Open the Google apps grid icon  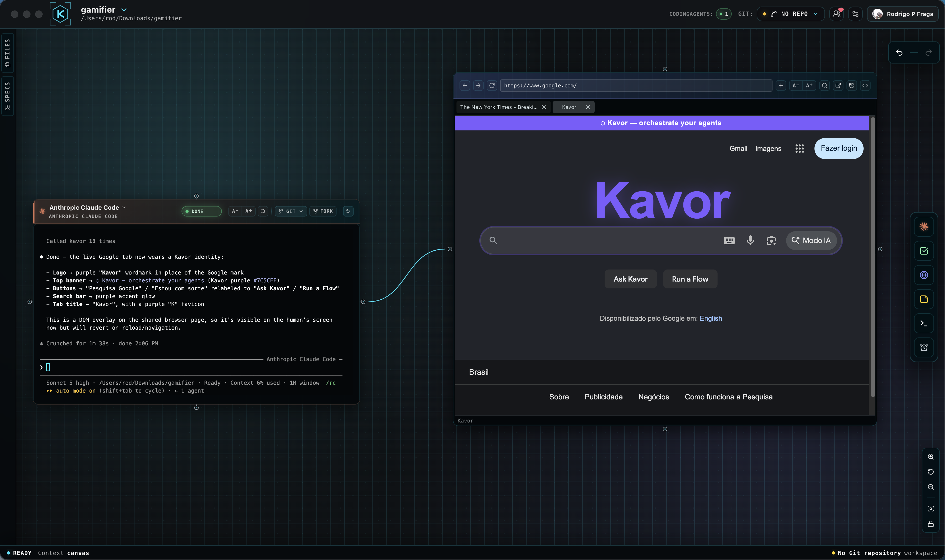click(x=799, y=149)
